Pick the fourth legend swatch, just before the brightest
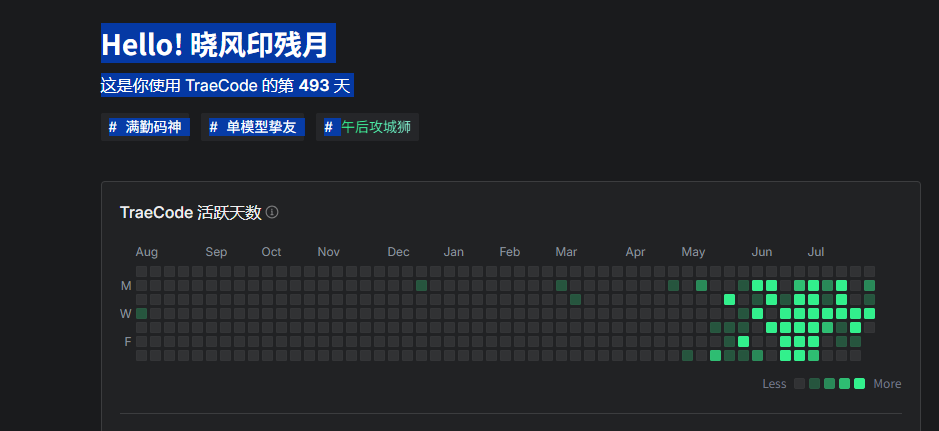 coord(844,384)
